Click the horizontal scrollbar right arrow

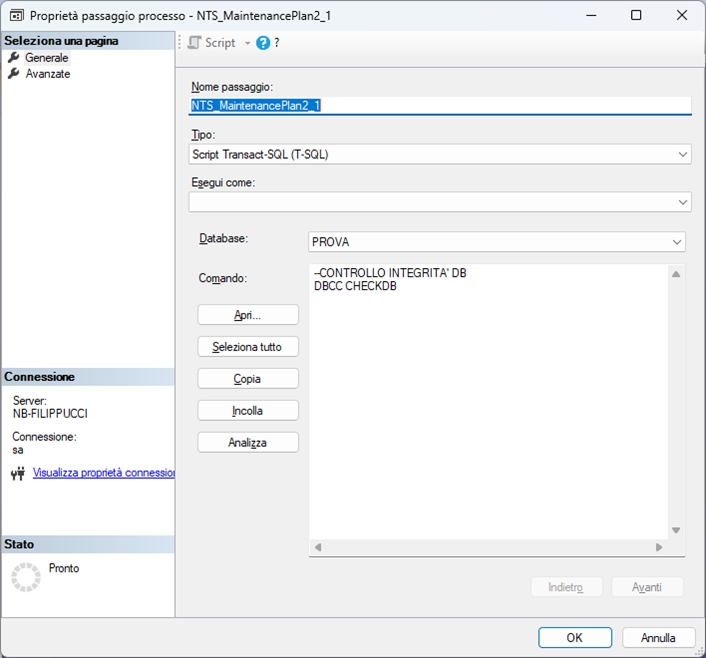click(x=659, y=547)
